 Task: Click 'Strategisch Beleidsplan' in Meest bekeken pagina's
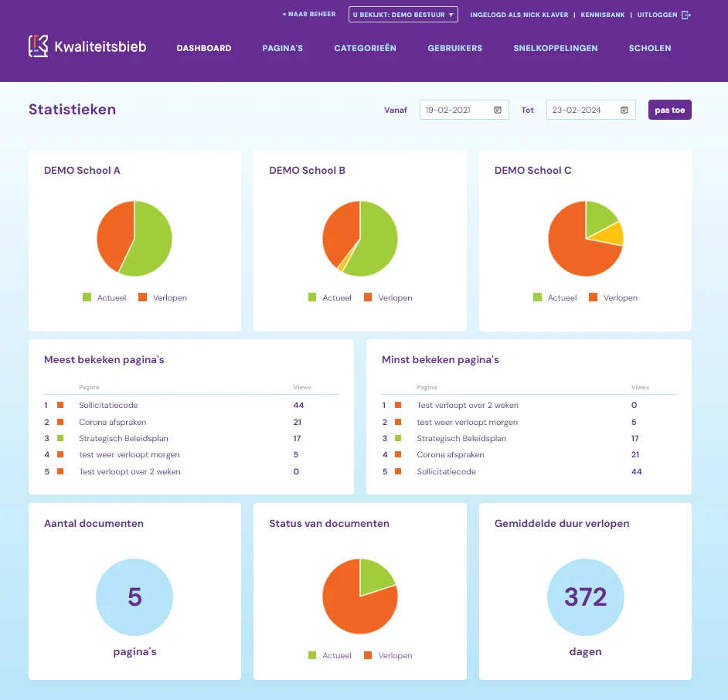[x=124, y=438]
